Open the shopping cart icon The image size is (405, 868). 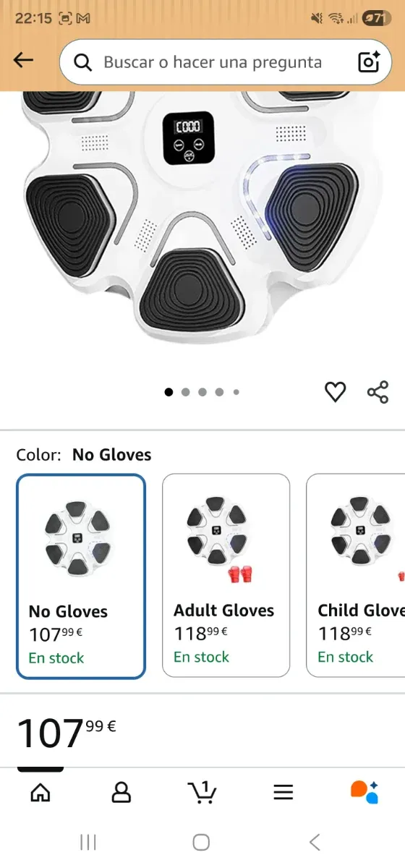click(x=202, y=792)
